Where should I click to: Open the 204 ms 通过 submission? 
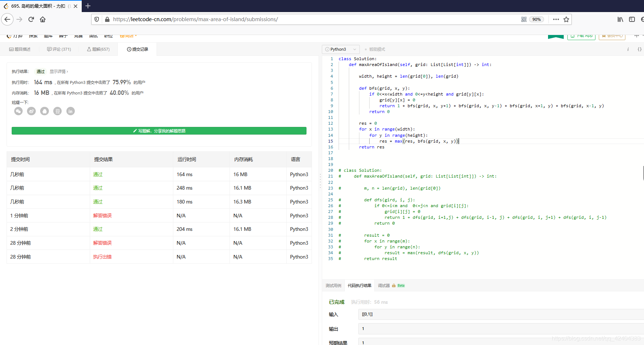[98, 229]
